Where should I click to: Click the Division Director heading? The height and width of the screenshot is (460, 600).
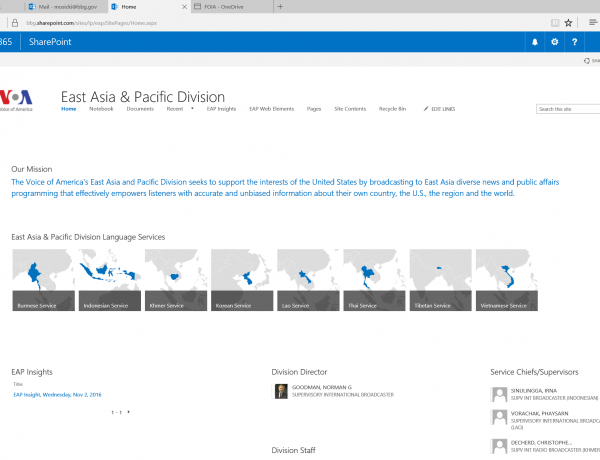tap(299, 372)
